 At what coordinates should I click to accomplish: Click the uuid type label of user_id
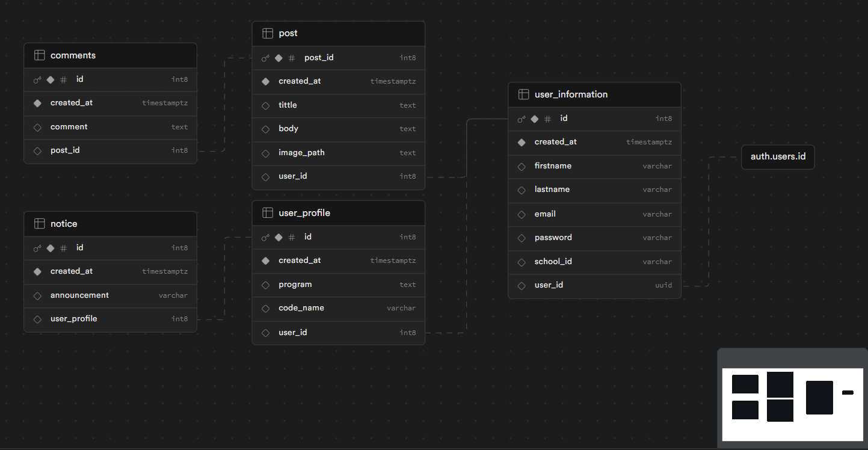click(x=663, y=285)
